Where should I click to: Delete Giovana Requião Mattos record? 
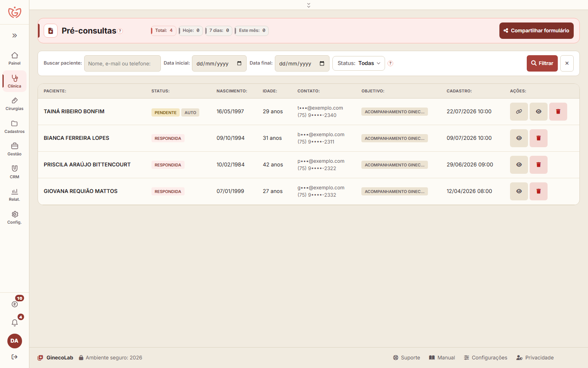coord(539,191)
